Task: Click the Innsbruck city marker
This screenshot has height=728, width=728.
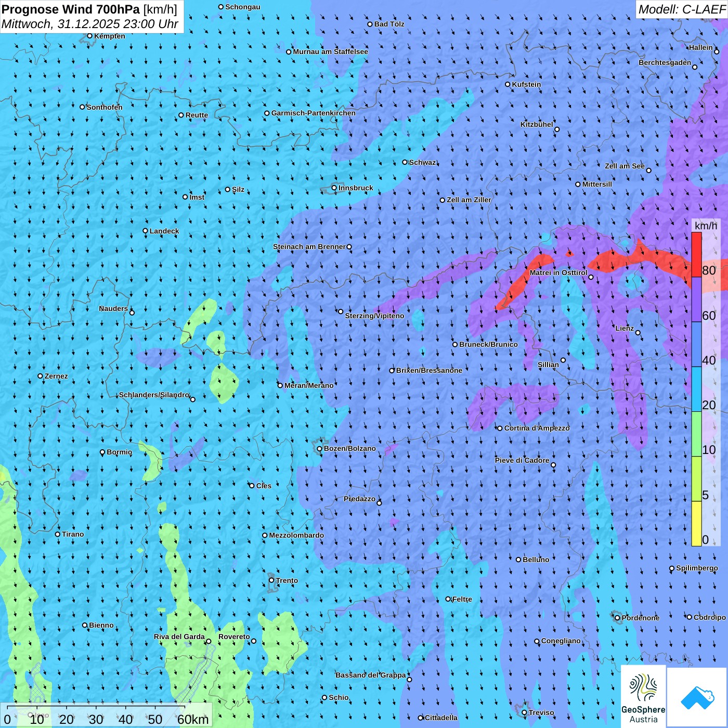Action: point(334,188)
